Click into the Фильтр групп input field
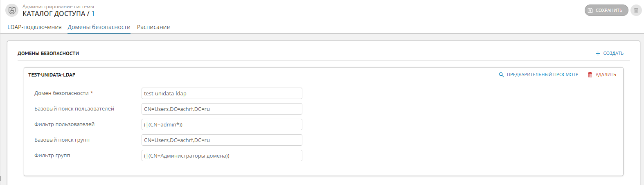This screenshot has height=185, width=644. pos(222,156)
